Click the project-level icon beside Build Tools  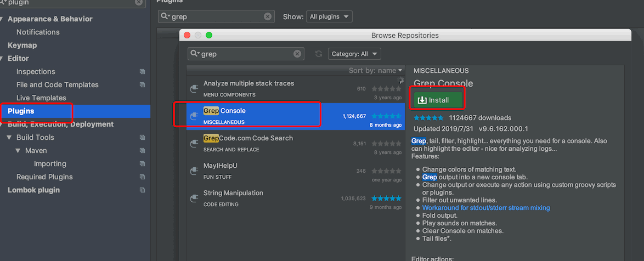(x=142, y=138)
